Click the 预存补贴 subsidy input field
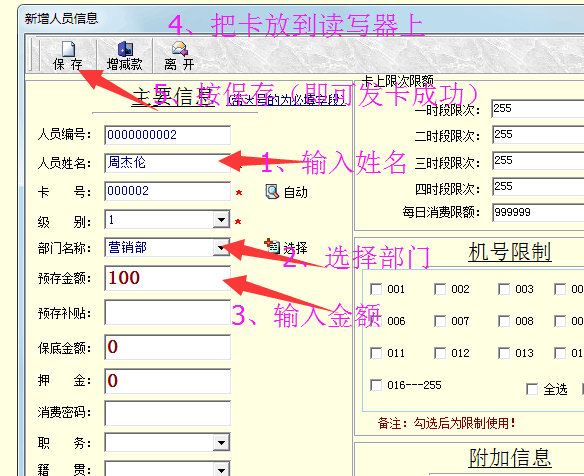The height and width of the screenshot is (476, 584). [x=168, y=312]
